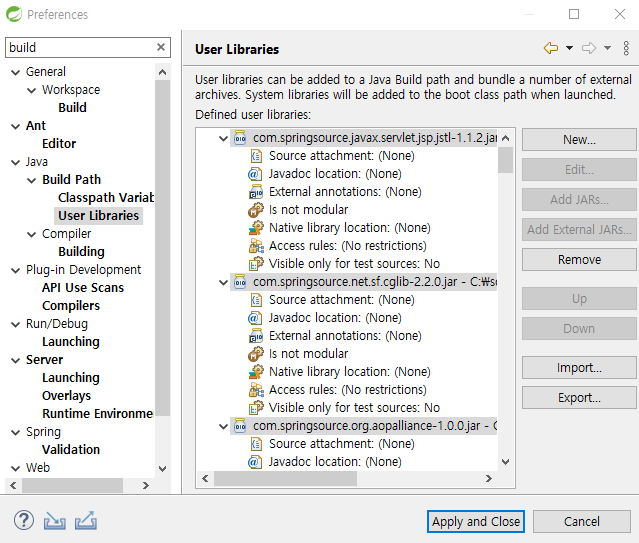Collapse the Plug-in Development node
This screenshot has width=639, height=543.
pos(15,270)
